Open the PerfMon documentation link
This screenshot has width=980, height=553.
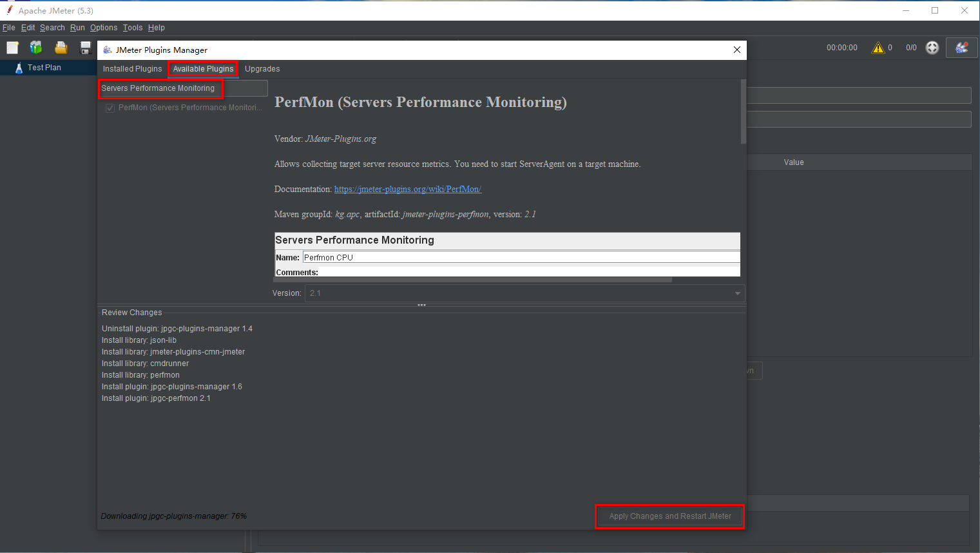click(x=408, y=189)
